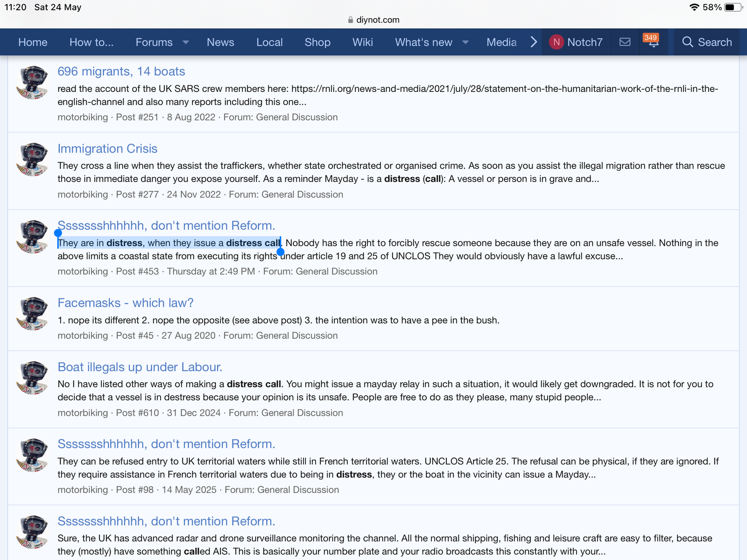
Task: Open the inbox envelope icon
Action: [625, 42]
